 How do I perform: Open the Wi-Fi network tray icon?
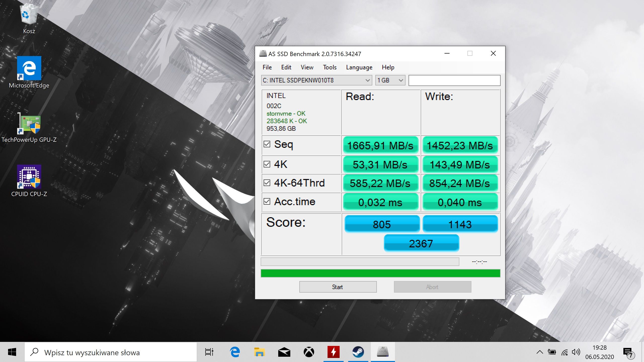click(x=565, y=352)
